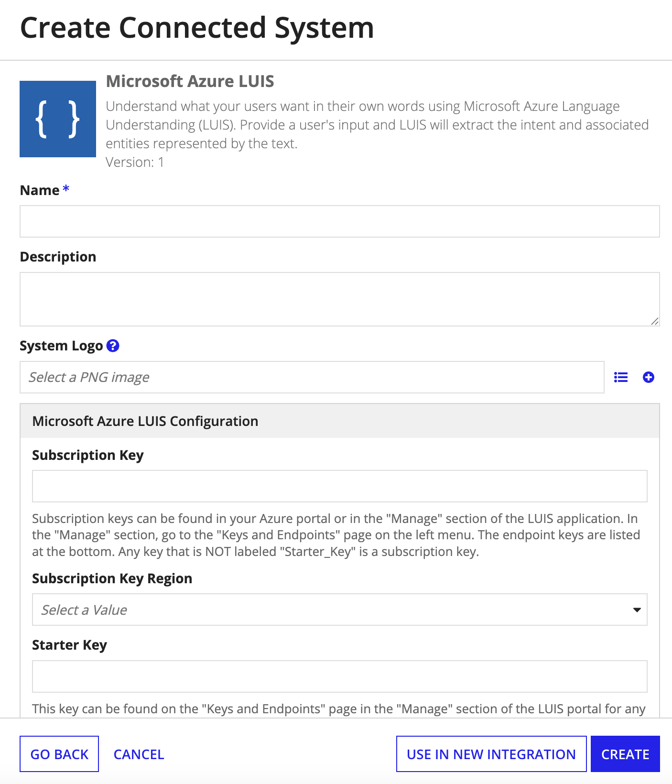672x784 pixels.
Task: Open the 'Select a Value' region picker
Action: click(340, 610)
